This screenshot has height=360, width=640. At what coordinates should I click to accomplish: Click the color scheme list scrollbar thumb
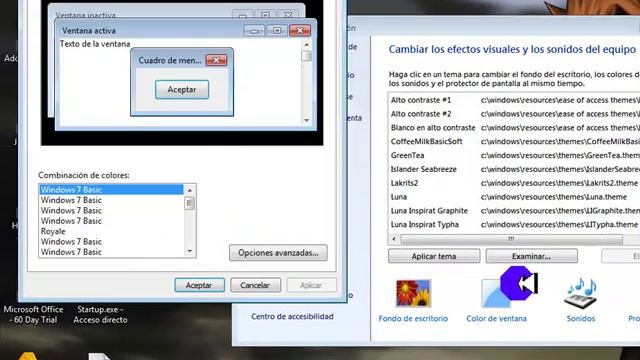189,203
